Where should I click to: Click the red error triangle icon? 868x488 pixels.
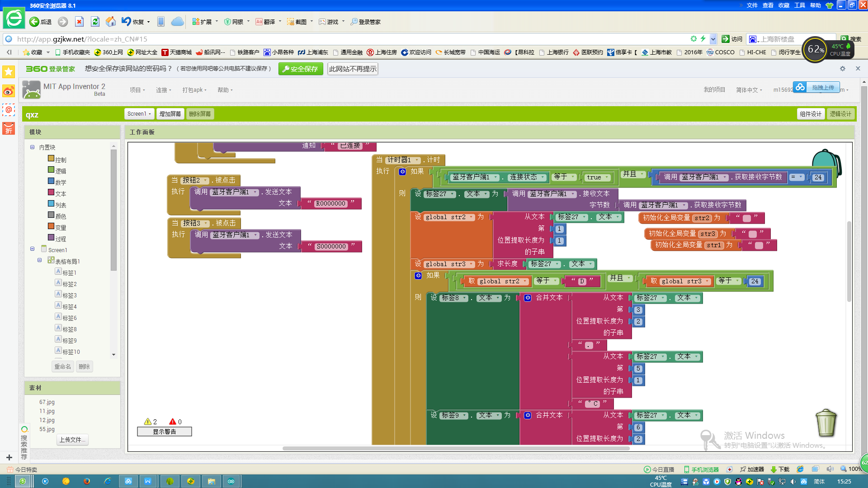point(172,422)
